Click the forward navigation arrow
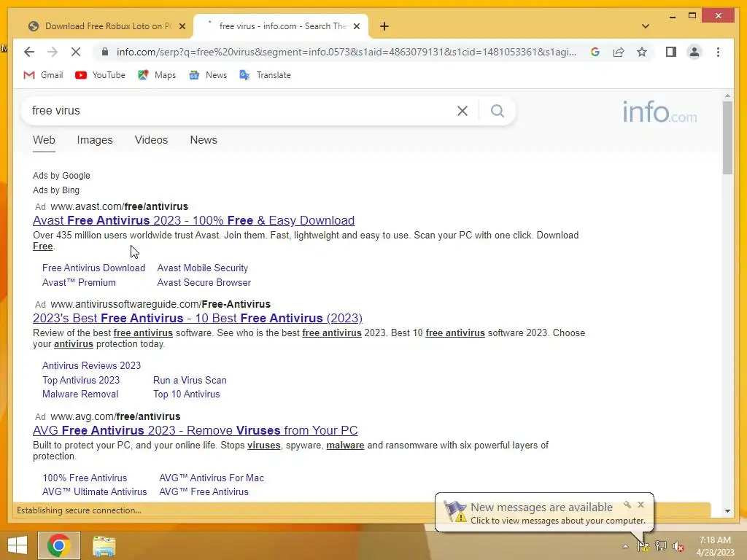747x560 pixels. pyautogui.click(x=53, y=52)
